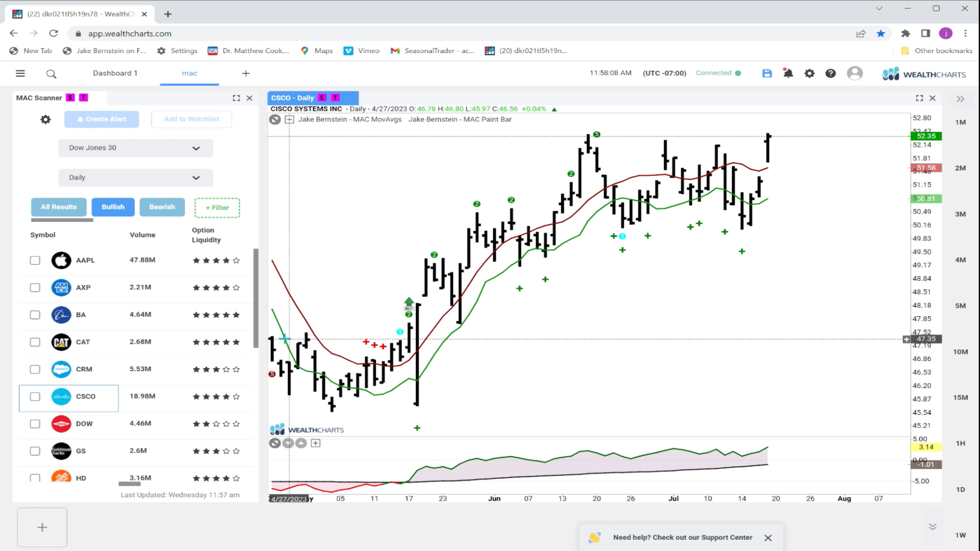Open the symbol search magnifier
The width and height of the screenshot is (980, 551).
click(51, 74)
